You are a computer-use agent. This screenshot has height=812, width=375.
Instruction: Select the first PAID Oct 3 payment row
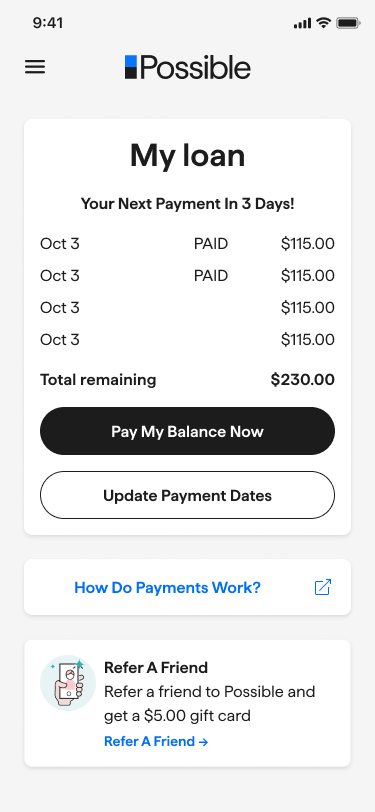188,243
